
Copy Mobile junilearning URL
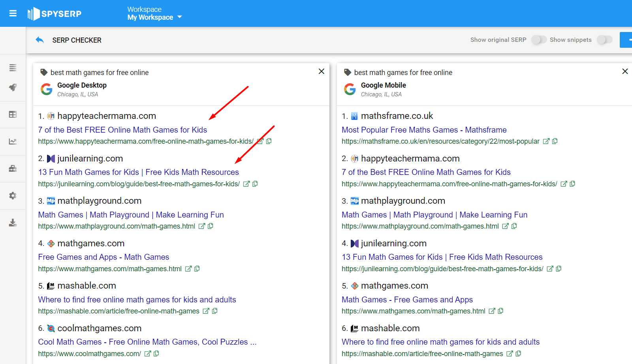(x=559, y=269)
